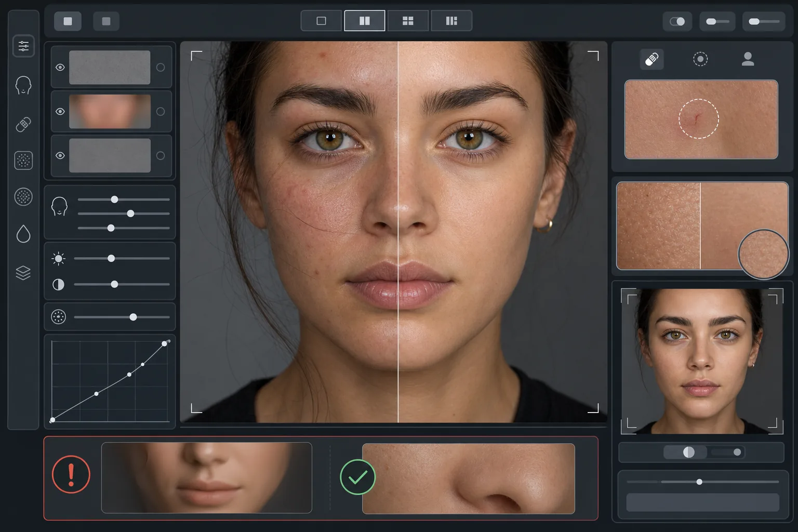Click the skin texture magnifier loupe
The width and height of the screenshot is (798, 532).
[x=763, y=254]
